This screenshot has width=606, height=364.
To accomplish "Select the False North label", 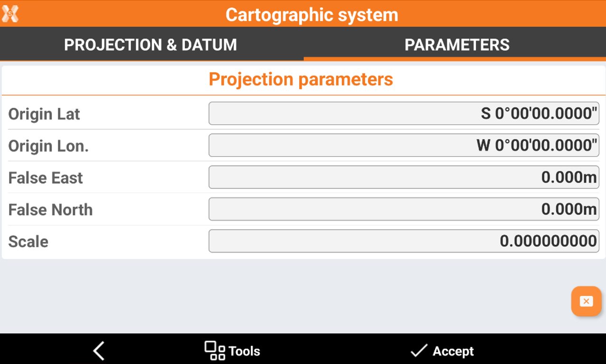I will click(50, 210).
